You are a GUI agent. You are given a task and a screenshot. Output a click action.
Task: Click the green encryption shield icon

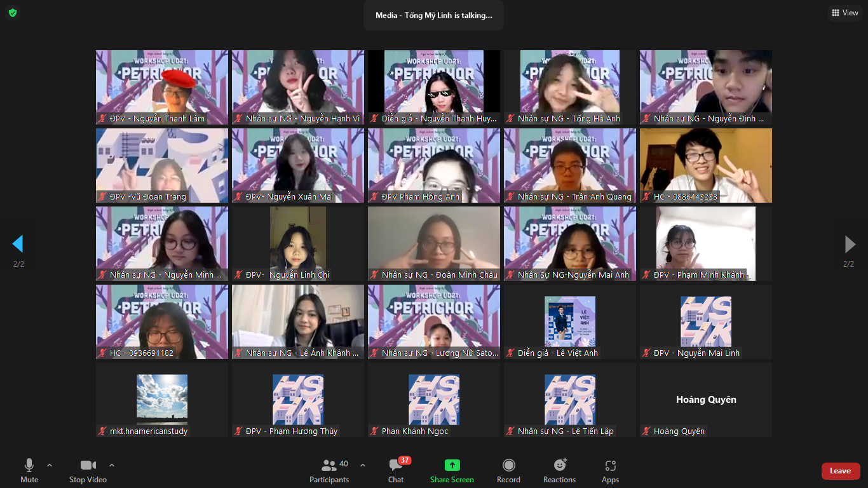13,13
